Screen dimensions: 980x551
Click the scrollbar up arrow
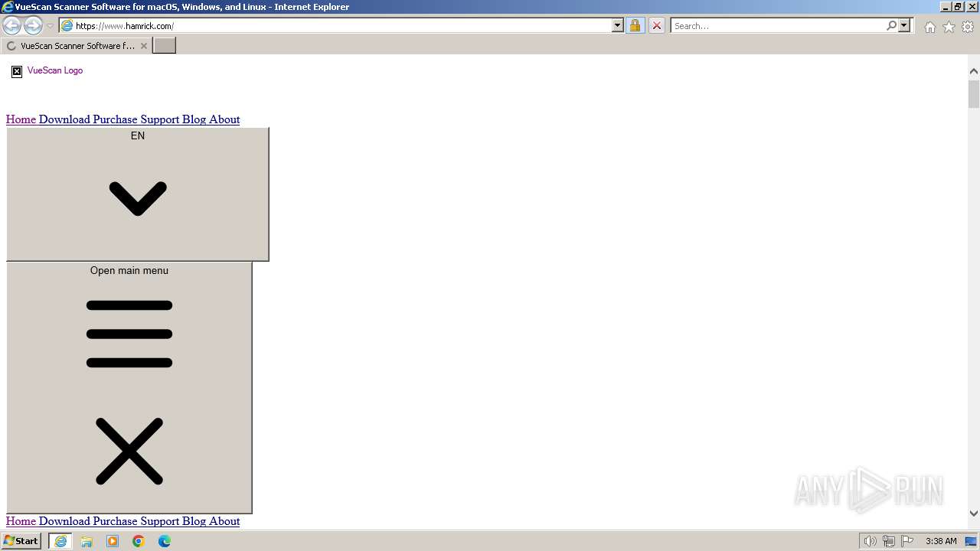click(x=973, y=71)
